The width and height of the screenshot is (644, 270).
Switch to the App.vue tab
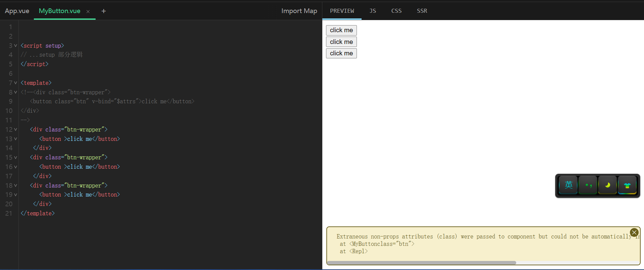click(17, 11)
